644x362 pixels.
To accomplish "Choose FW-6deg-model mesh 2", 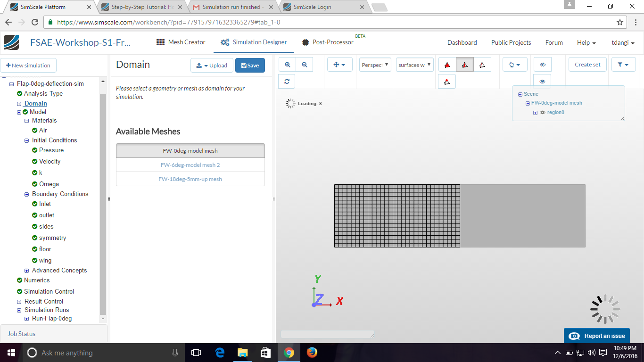I will coord(190,165).
